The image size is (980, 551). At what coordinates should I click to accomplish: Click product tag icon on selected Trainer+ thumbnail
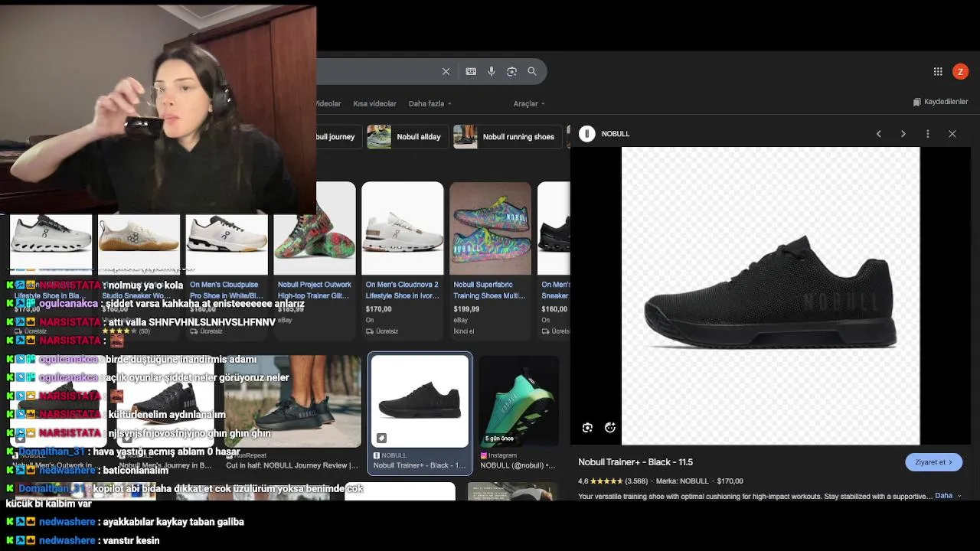click(381, 439)
